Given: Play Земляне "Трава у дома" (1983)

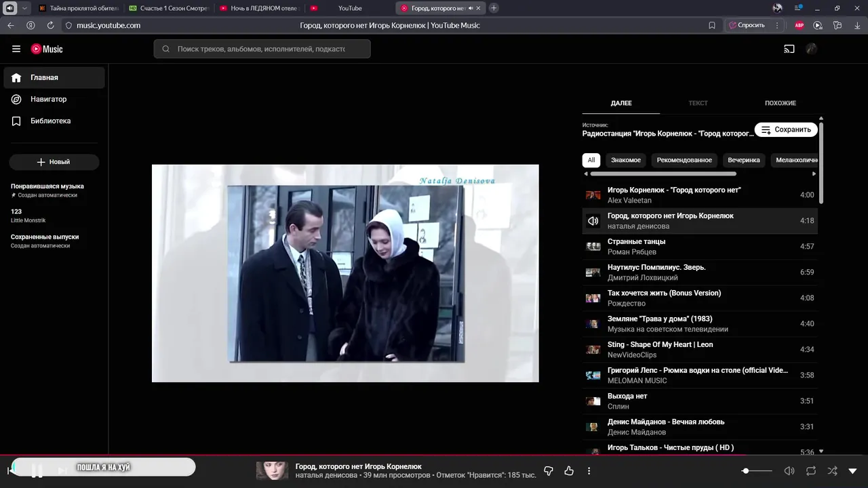Looking at the screenshot, I should (x=700, y=324).
